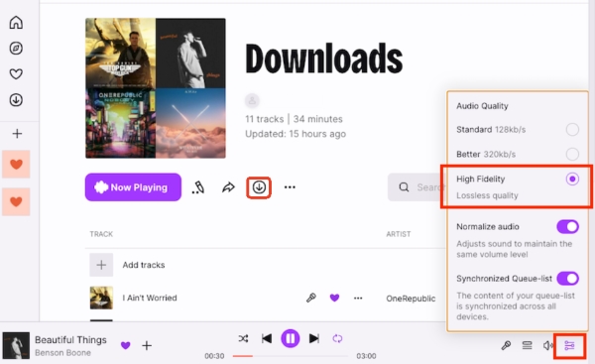
Task: Toggle repeat mode
Action: (x=337, y=338)
